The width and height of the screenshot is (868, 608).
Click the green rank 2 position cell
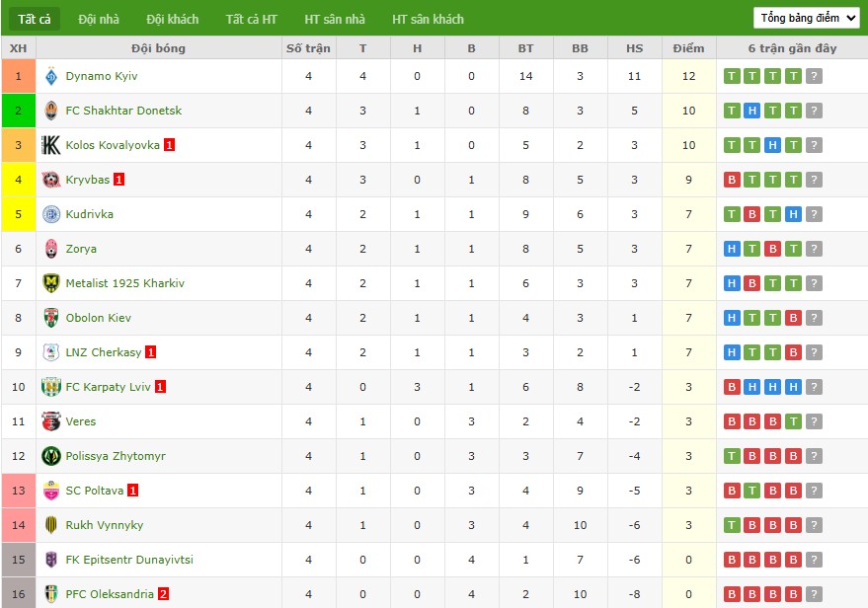click(x=18, y=111)
